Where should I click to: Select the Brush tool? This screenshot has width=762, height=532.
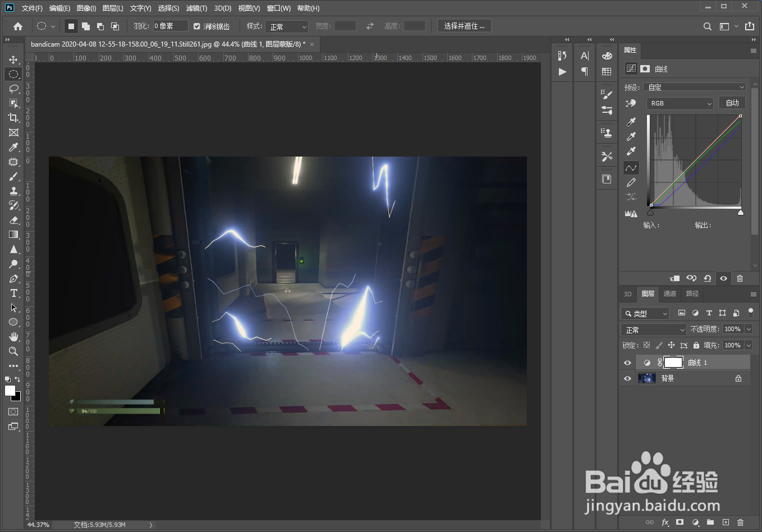[13, 176]
